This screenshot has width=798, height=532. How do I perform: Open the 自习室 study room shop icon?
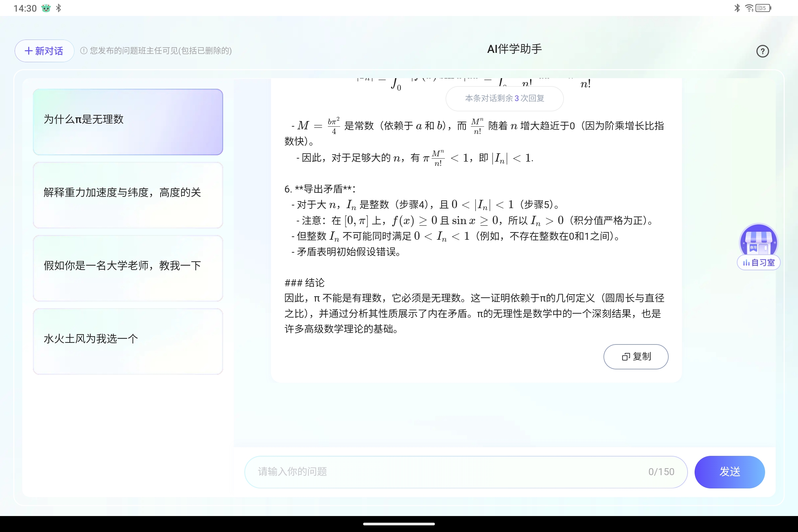pos(758,242)
